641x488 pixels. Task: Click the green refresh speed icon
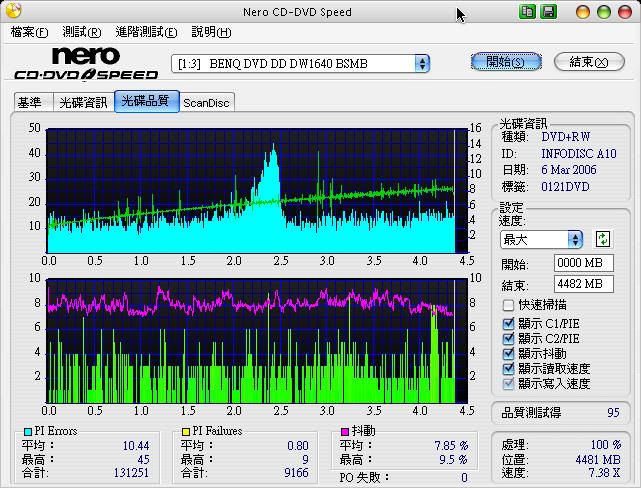point(603,239)
